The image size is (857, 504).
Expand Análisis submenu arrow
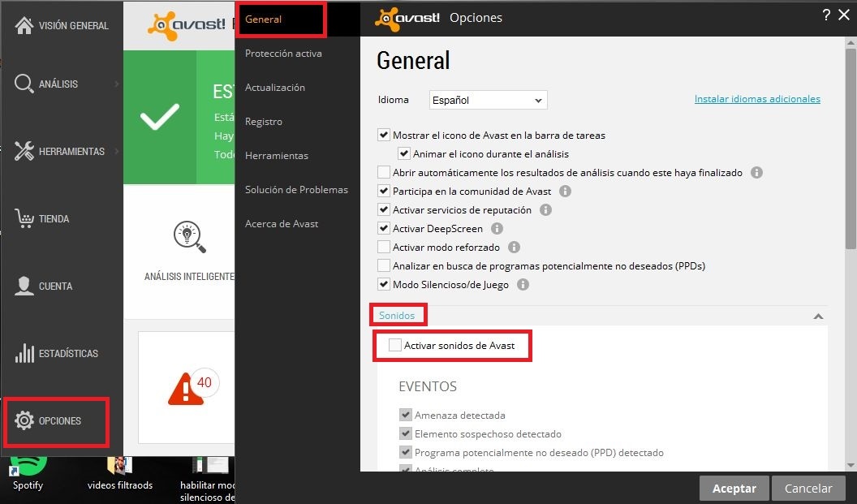[x=117, y=84]
